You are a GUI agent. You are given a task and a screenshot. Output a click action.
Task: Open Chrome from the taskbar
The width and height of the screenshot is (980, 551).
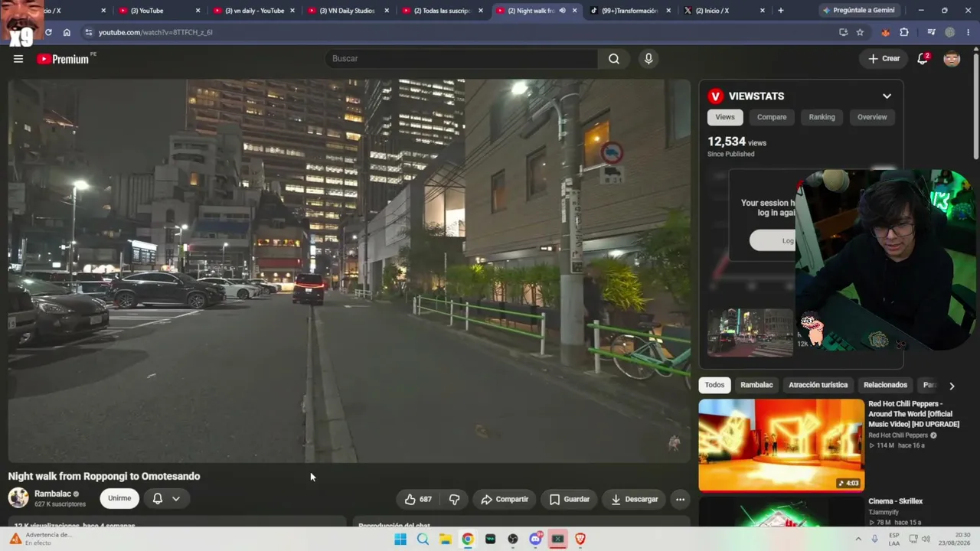468,539
